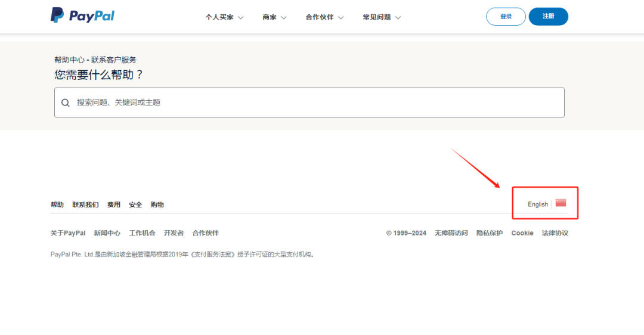This screenshot has width=644, height=335.
Task: Open the 帮助 footer link
Action: (x=57, y=204)
